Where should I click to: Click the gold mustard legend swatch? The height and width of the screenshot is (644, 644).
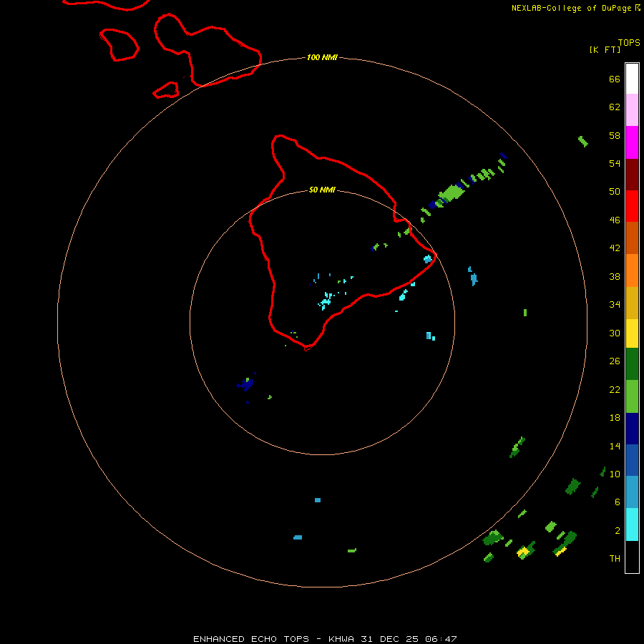click(x=632, y=303)
